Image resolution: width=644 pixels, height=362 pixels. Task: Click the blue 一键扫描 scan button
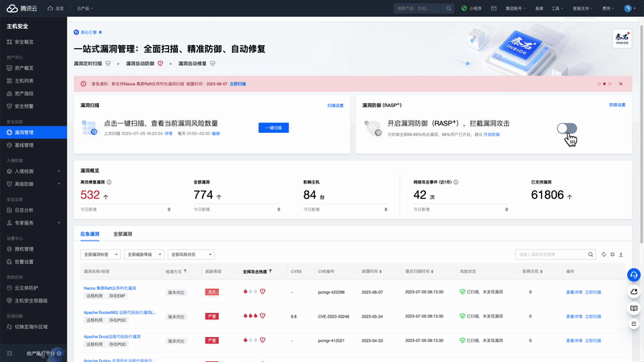click(x=273, y=128)
